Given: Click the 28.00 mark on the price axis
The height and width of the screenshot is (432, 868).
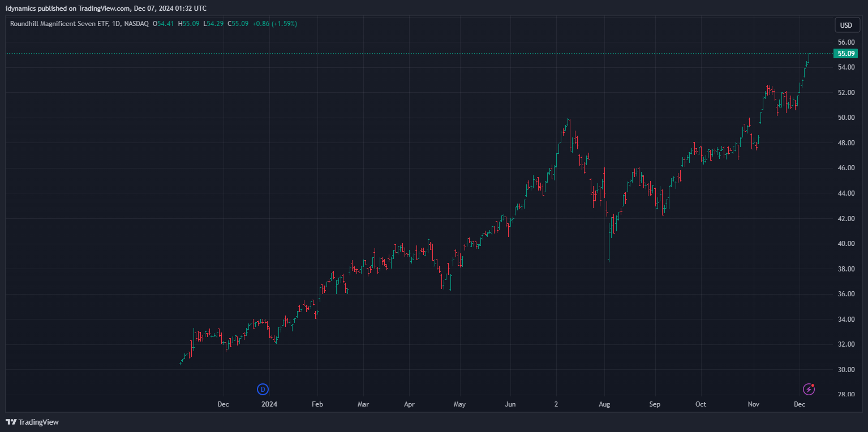Looking at the screenshot, I should click(846, 394).
